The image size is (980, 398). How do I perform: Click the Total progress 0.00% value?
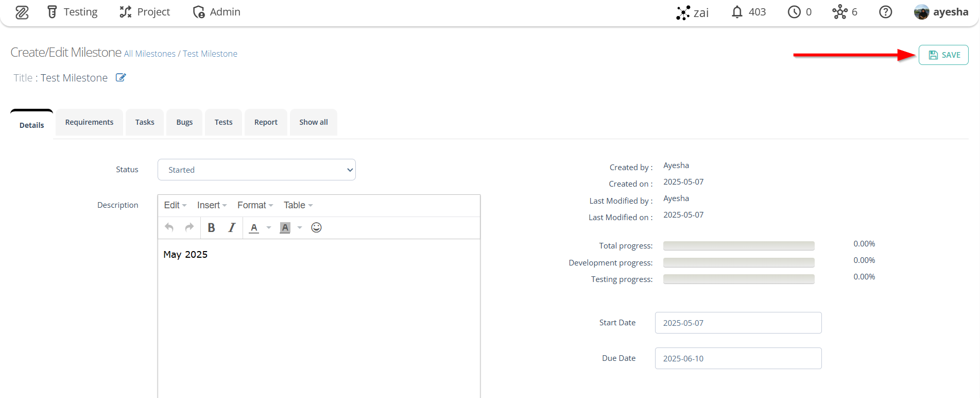point(864,244)
